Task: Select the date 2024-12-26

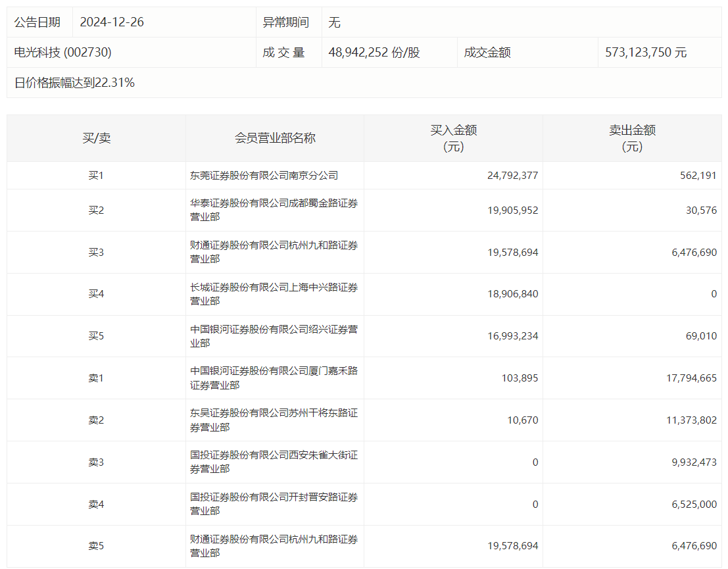Action: [112, 22]
